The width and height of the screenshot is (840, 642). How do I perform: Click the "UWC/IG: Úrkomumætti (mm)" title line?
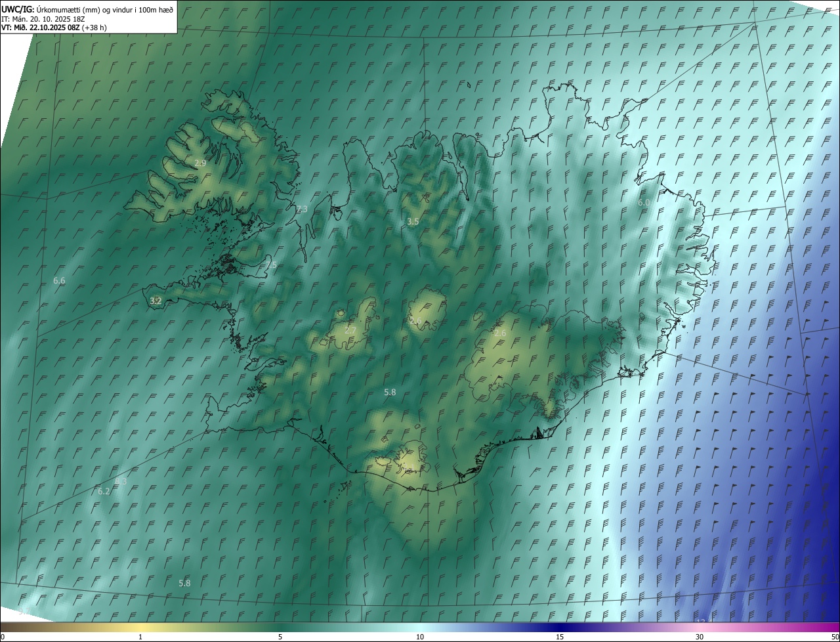pyautogui.click(x=87, y=9)
